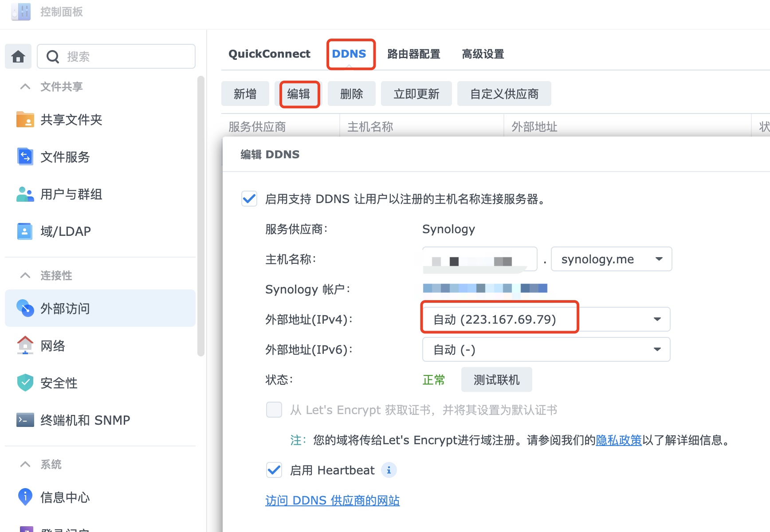Collapse the 连接性 section
Screen dimensions: 770x532
pos(25,275)
